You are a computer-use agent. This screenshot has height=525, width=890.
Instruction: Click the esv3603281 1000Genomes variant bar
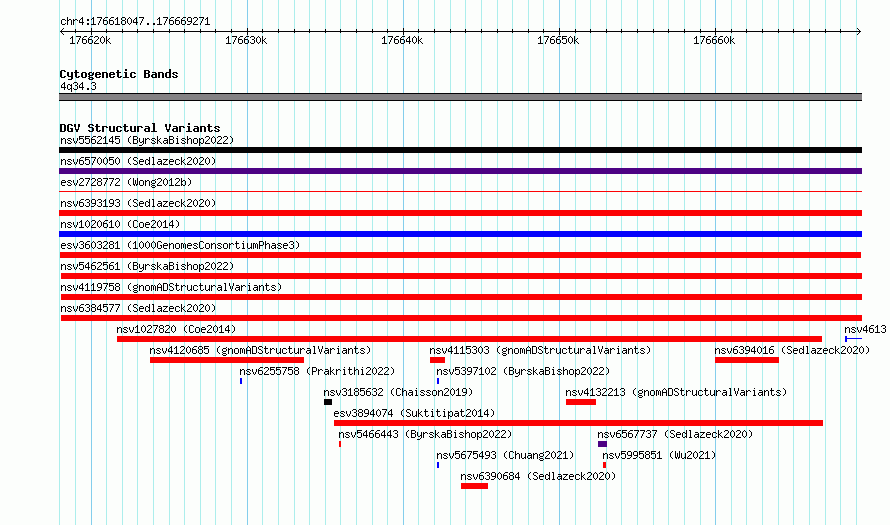point(460,255)
